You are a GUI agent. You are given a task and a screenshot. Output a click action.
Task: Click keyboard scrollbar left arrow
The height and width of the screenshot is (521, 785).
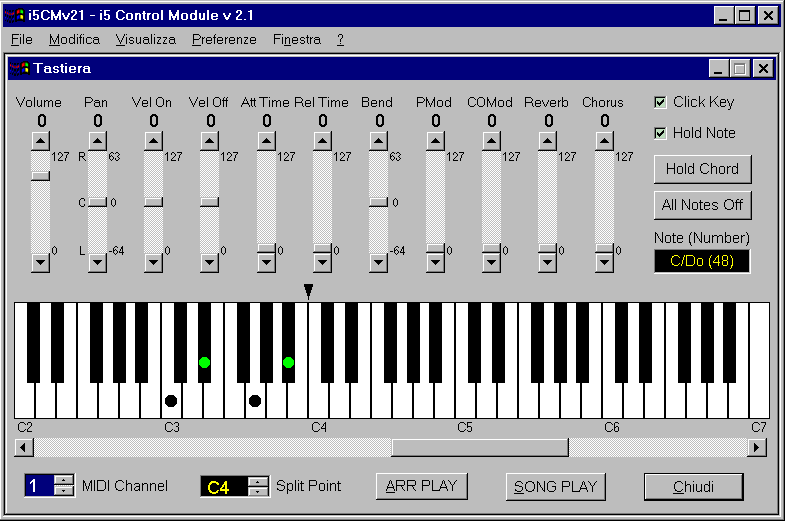click(25, 447)
